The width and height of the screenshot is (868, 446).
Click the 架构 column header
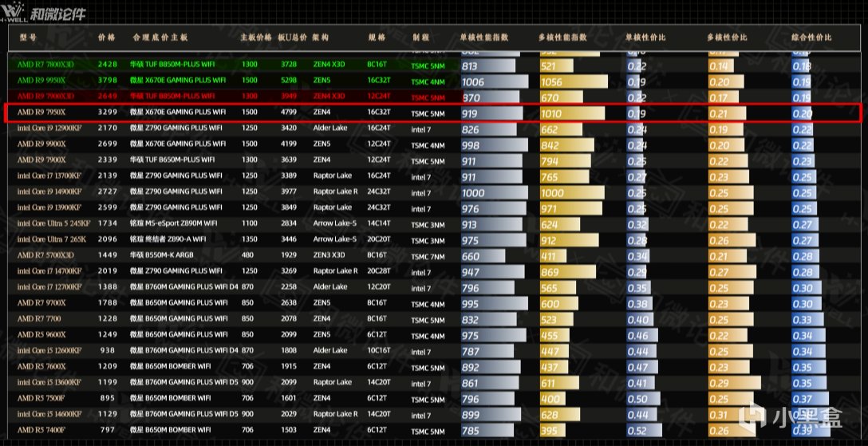pyautogui.click(x=321, y=37)
